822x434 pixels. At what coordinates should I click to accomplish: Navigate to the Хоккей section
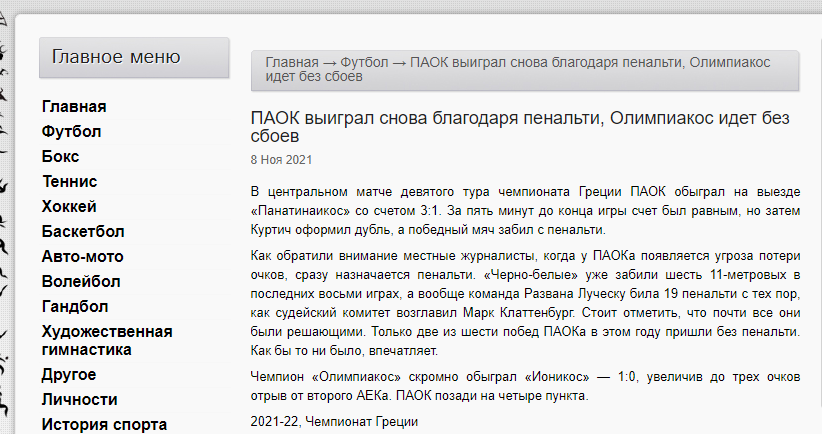click(x=69, y=207)
